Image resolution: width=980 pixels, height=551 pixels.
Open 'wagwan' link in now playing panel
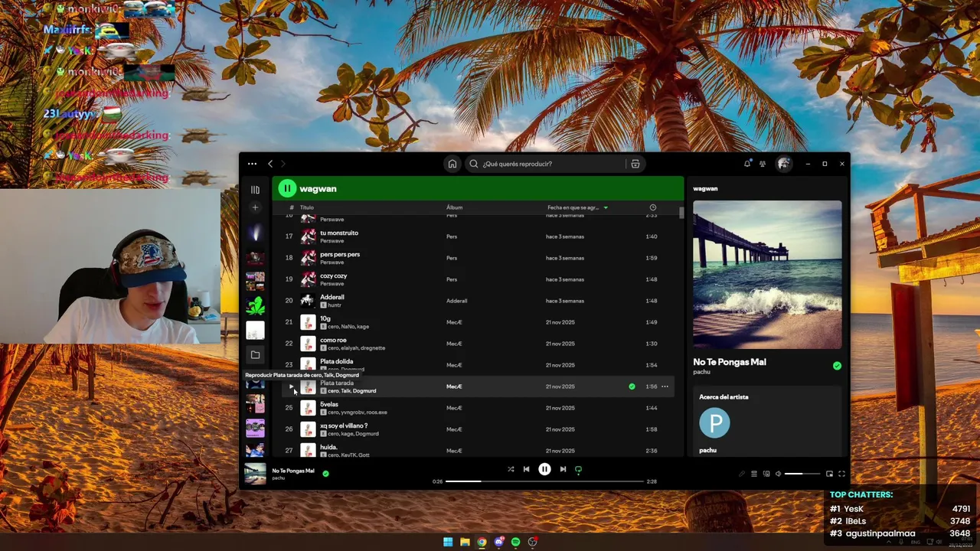(x=705, y=188)
